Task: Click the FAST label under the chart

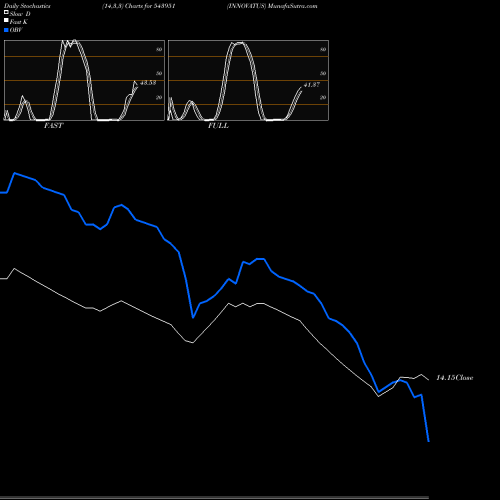Action: pyautogui.click(x=53, y=126)
